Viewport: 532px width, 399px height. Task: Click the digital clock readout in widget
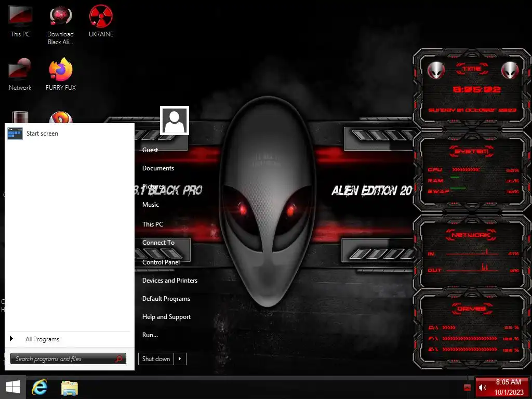(477, 89)
